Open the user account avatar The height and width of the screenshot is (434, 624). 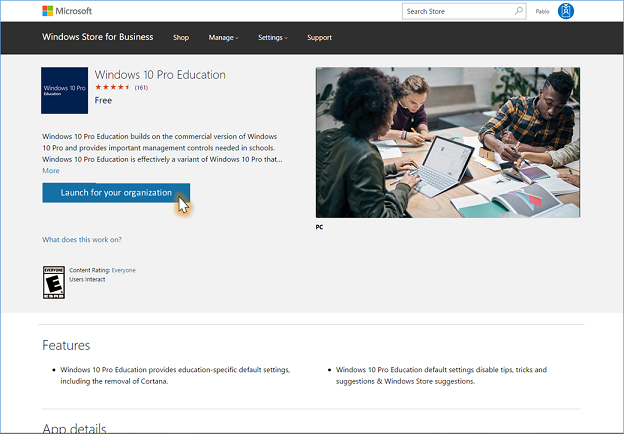coord(566,11)
